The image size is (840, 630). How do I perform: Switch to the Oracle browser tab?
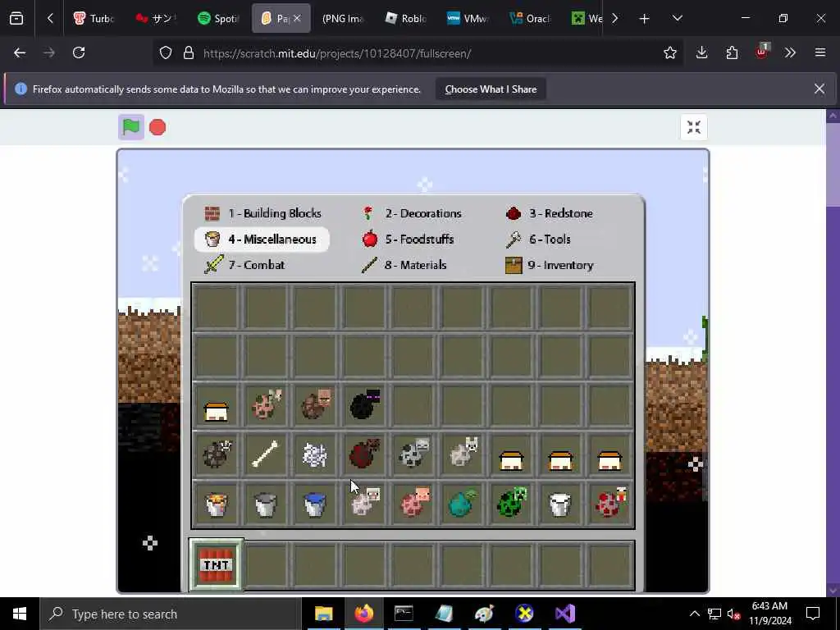pos(530,18)
